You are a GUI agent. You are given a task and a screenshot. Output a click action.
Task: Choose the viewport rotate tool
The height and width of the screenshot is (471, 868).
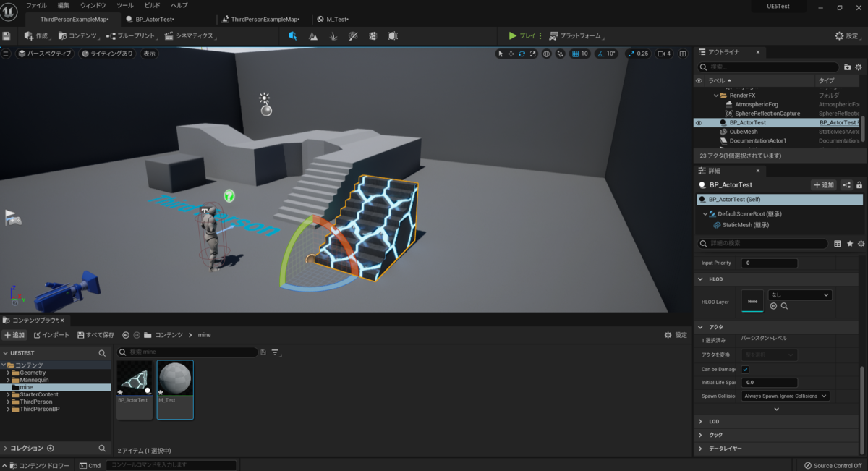tap(522, 54)
